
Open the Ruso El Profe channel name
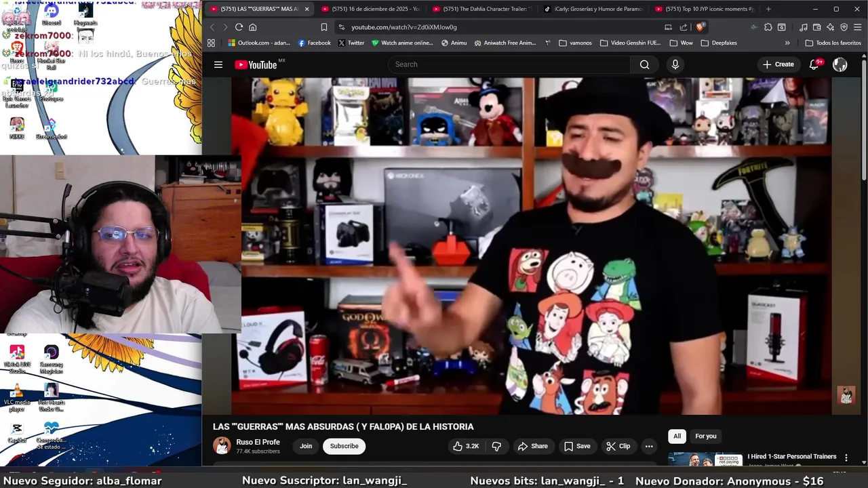258,442
